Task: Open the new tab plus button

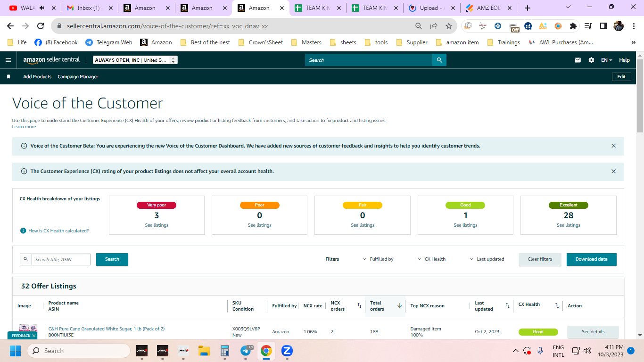Action: [x=528, y=8]
